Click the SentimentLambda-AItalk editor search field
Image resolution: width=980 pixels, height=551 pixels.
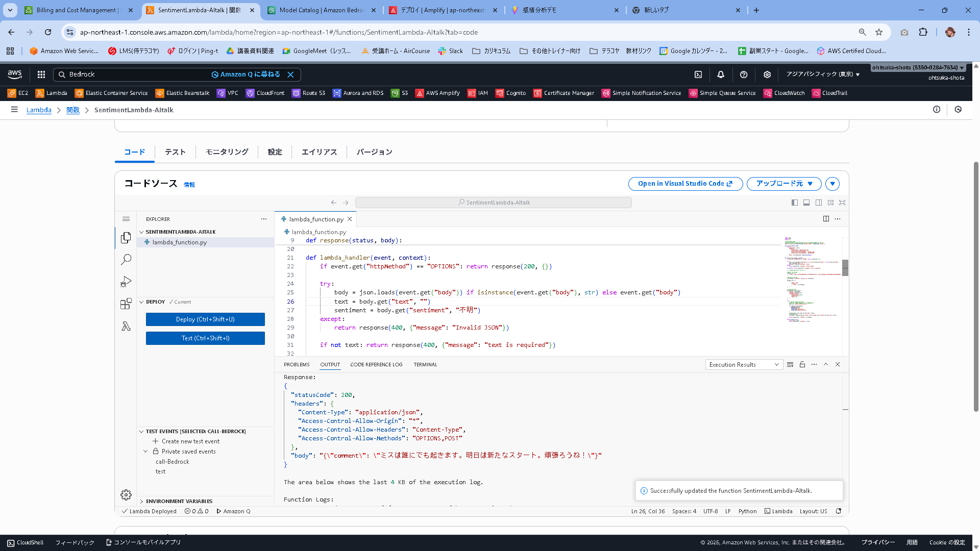coord(493,203)
